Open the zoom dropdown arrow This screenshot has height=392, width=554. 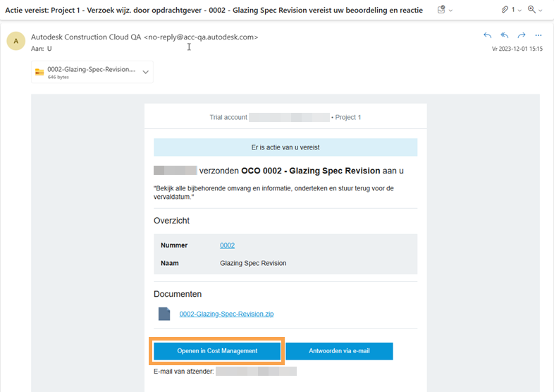click(540, 11)
